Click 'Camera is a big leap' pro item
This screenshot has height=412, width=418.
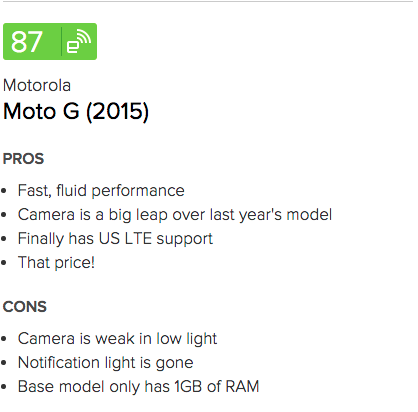click(175, 215)
